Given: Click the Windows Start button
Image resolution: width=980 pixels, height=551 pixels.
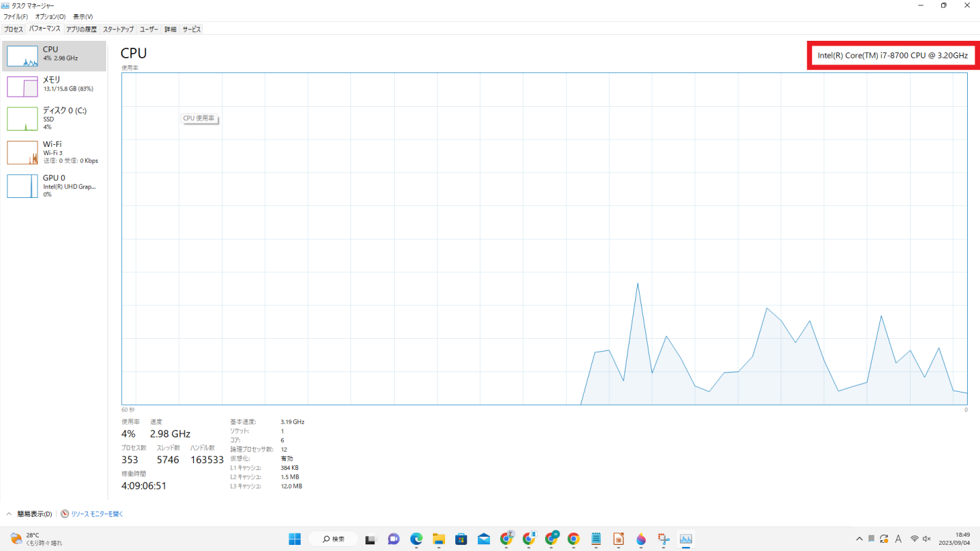Looking at the screenshot, I should point(295,539).
